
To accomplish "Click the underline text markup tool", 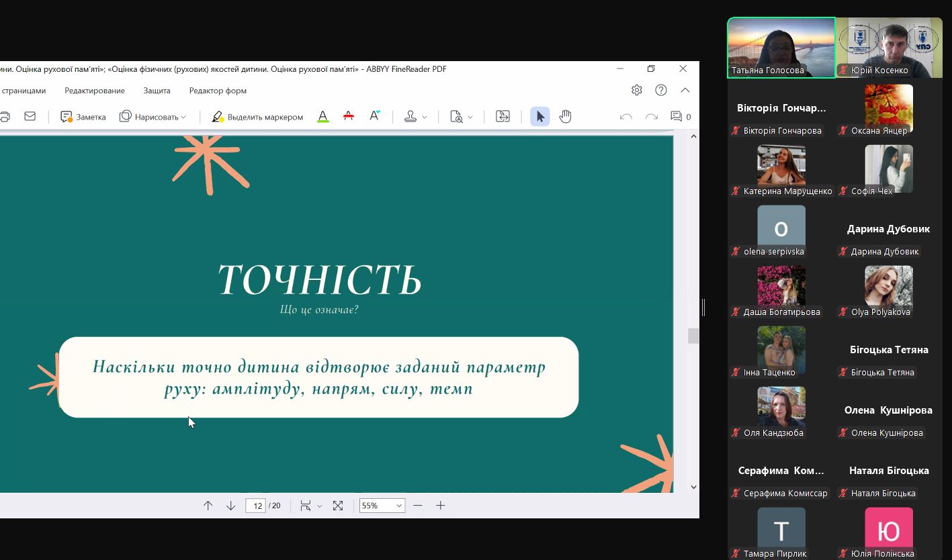I will [x=323, y=117].
